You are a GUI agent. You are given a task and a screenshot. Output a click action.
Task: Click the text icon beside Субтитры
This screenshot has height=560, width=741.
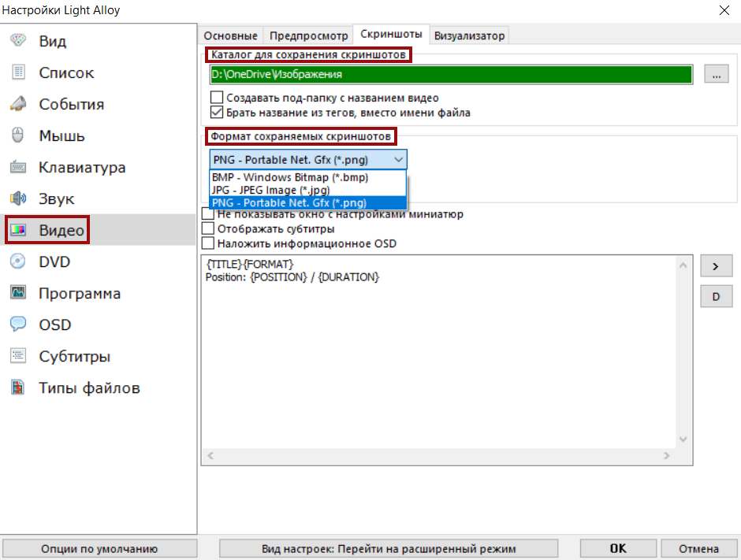click(18, 355)
